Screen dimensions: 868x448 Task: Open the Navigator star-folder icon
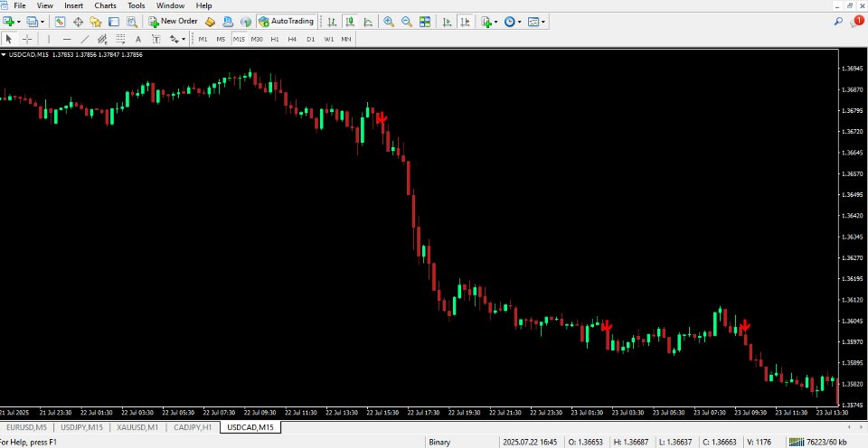coord(96,22)
